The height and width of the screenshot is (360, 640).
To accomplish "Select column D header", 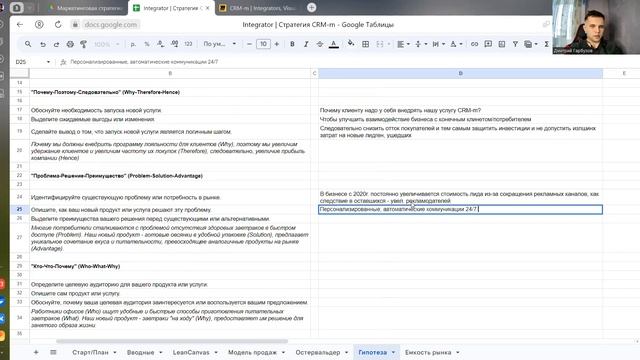I will 460,73.
